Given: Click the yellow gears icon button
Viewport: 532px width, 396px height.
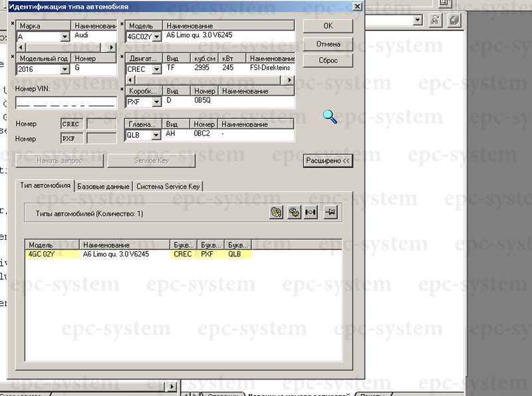Looking at the screenshot, I should click(294, 213).
